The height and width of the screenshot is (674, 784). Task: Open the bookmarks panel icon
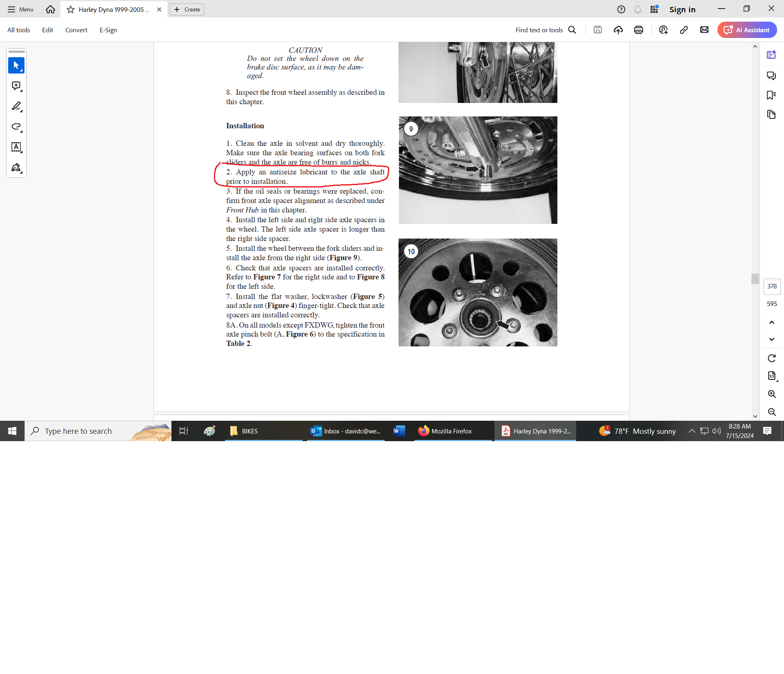tap(771, 95)
